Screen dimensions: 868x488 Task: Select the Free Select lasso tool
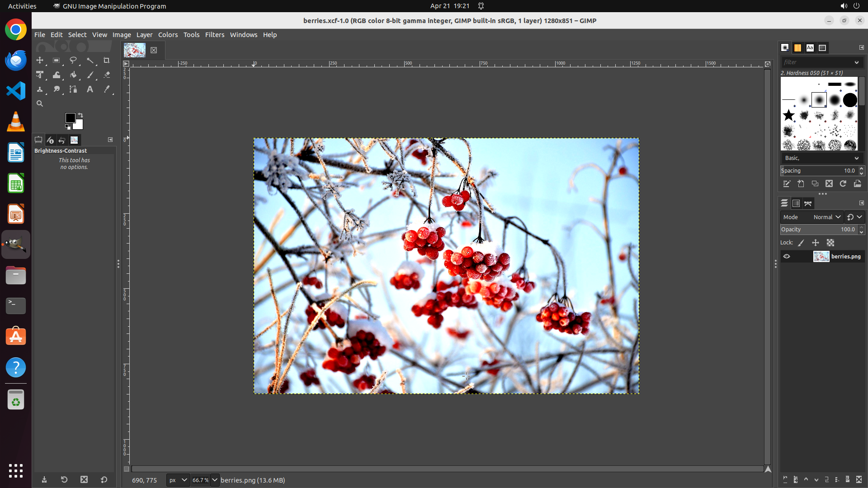point(73,61)
